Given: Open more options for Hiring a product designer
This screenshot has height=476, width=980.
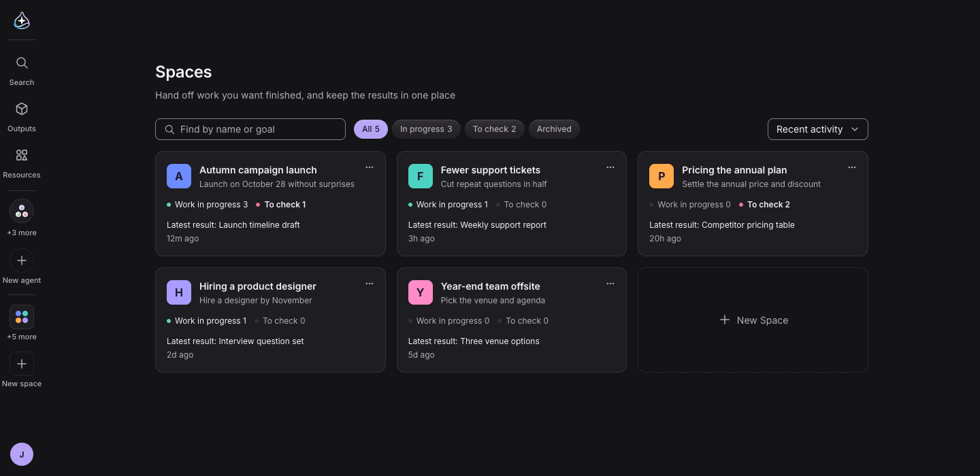Looking at the screenshot, I should 370,284.
